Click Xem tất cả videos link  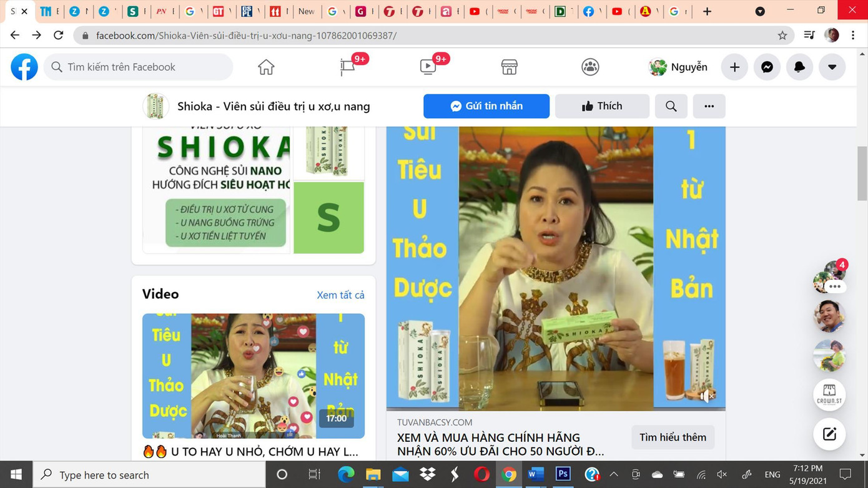pos(340,295)
